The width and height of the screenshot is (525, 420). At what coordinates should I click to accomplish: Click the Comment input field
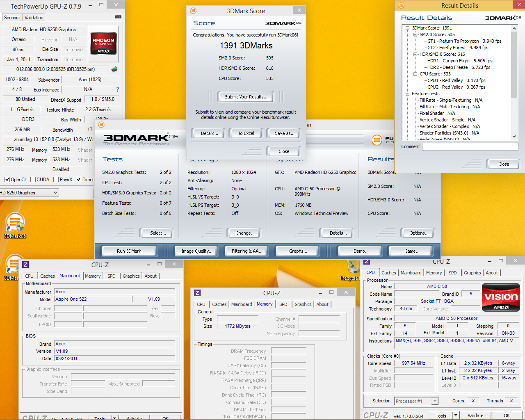(x=470, y=146)
